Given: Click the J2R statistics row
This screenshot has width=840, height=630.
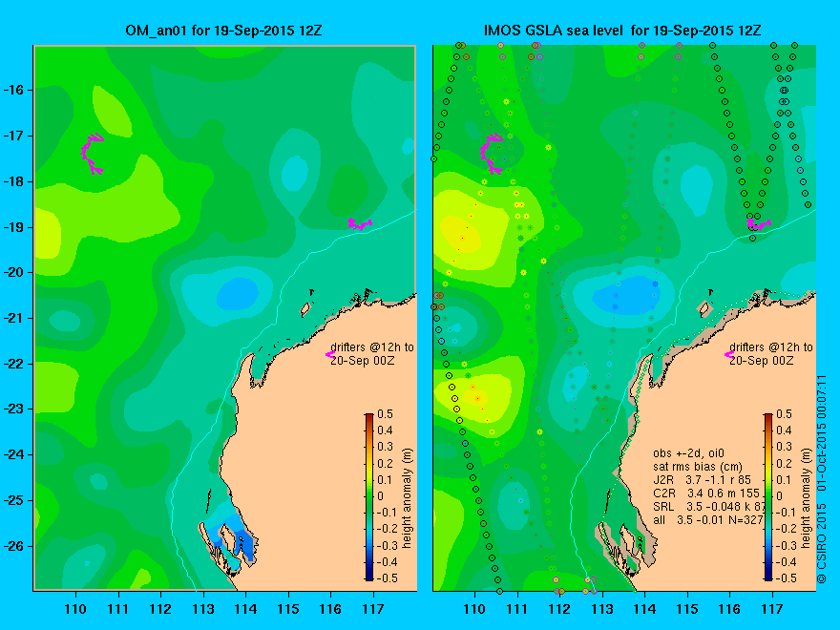Looking at the screenshot, I should click(703, 480).
